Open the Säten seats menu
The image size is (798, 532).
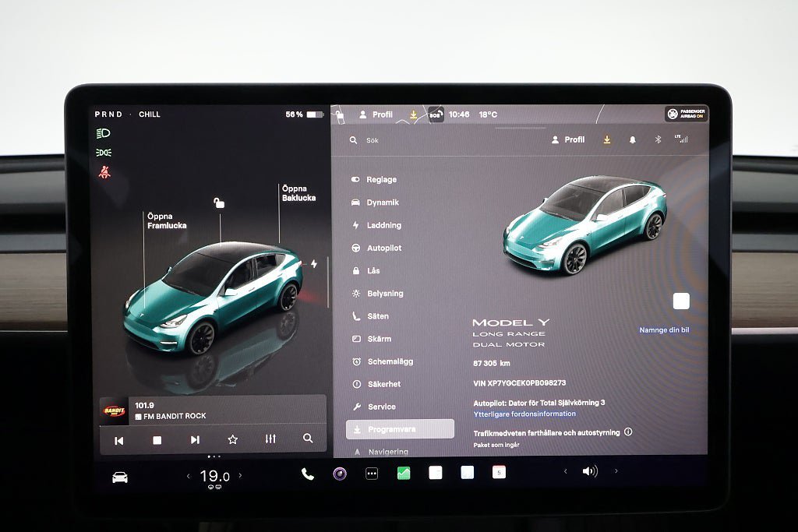[370, 316]
